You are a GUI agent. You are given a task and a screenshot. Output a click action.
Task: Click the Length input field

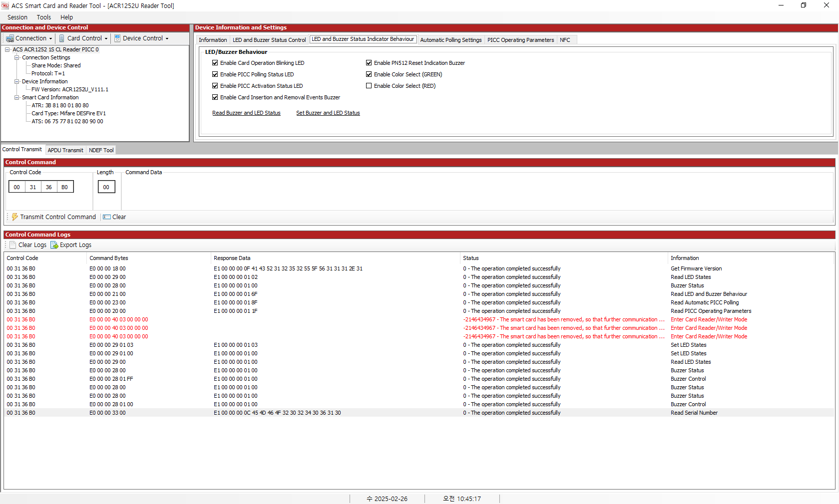[106, 187]
